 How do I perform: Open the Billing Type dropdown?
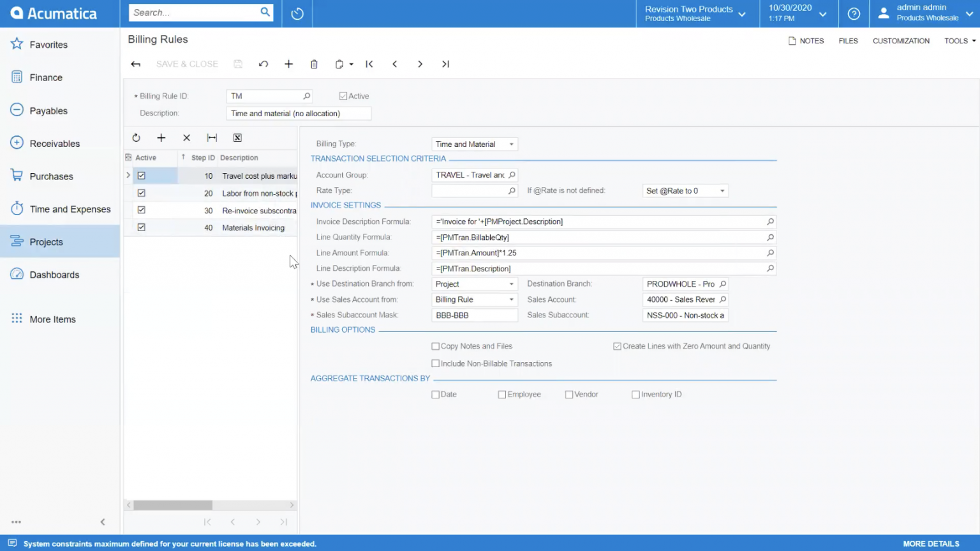(x=510, y=144)
